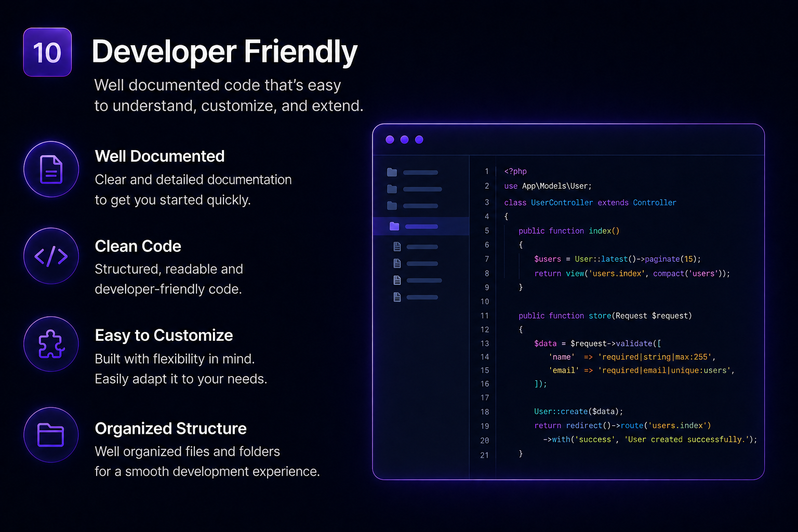Screen dimensions: 798x532
Task: Click the 'Developer Friendly' main heading
Action: click(x=224, y=52)
